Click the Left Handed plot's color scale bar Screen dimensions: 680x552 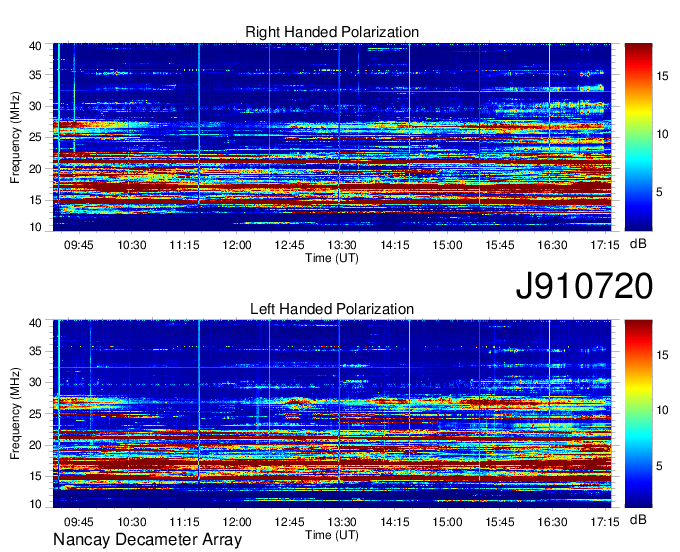638,414
